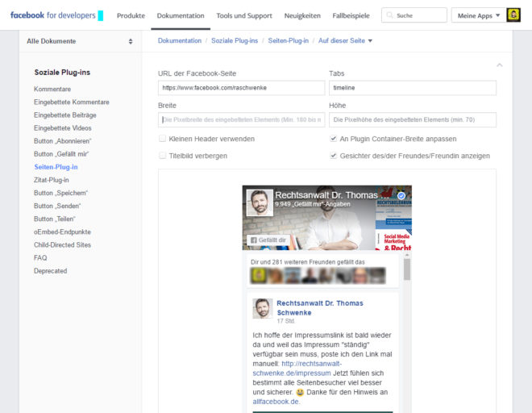
Task: Click the friends' faces row thumbnails
Action: point(318,275)
